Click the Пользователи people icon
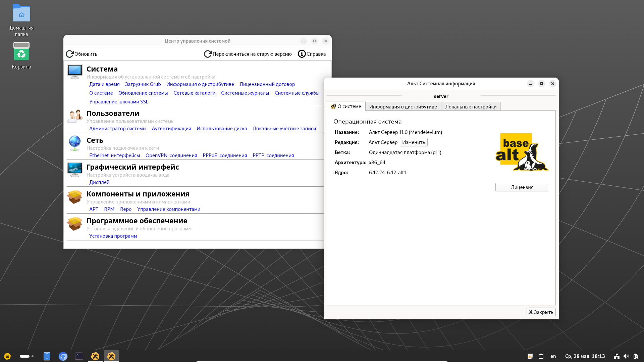Viewport: 644px width, 362px height. (74, 116)
